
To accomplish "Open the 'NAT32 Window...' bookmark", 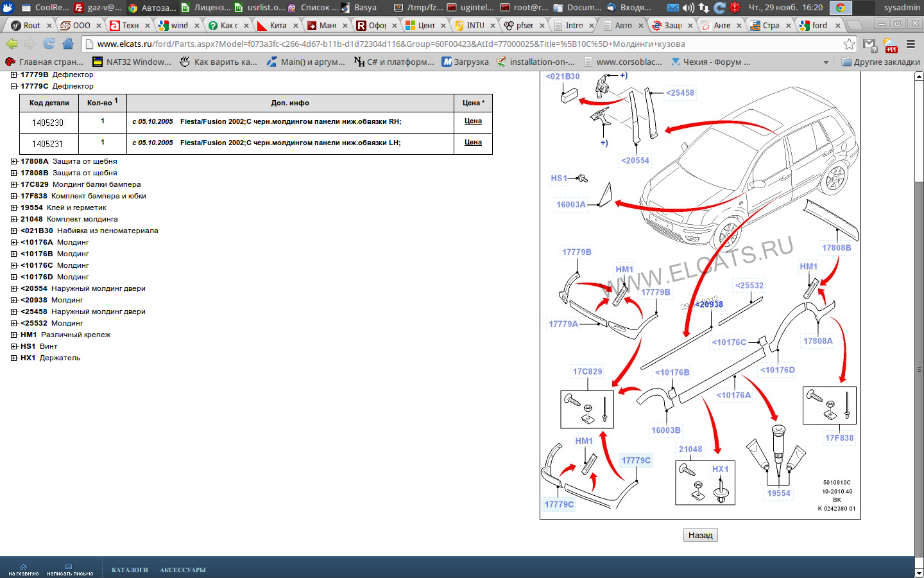I will [x=132, y=62].
